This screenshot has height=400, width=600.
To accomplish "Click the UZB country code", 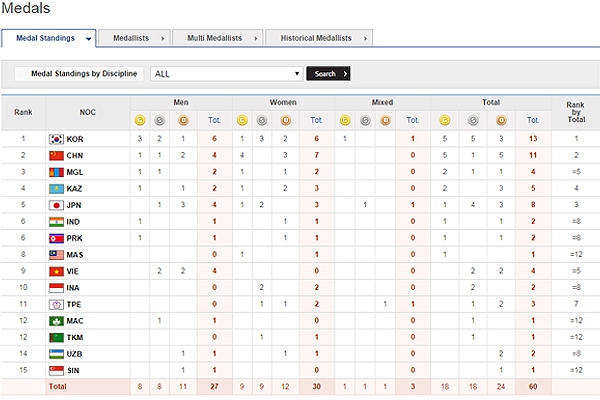I will coord(74,354).
